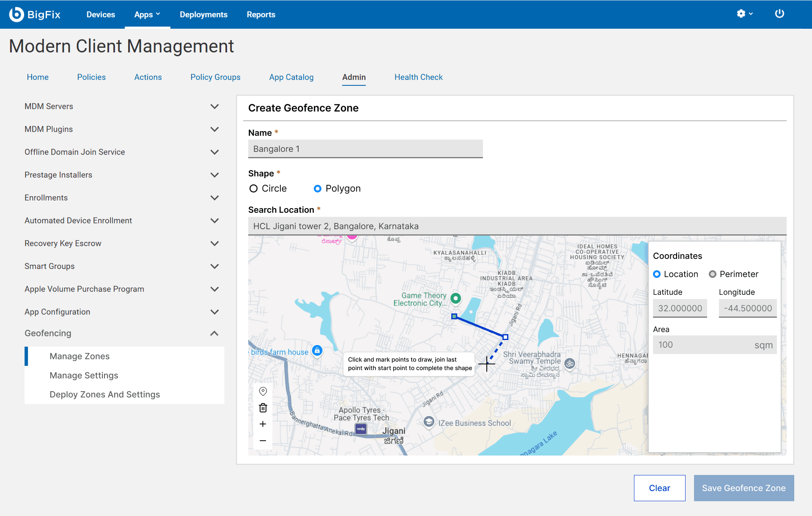Click the Latitude input field
This screenshot has height=516, width=812.
(680, 308)
